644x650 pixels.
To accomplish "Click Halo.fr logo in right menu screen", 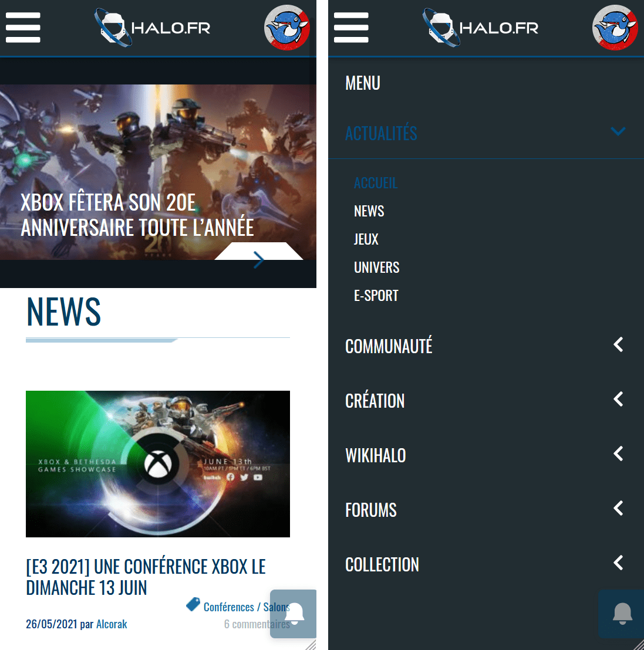I will (481, 28).
